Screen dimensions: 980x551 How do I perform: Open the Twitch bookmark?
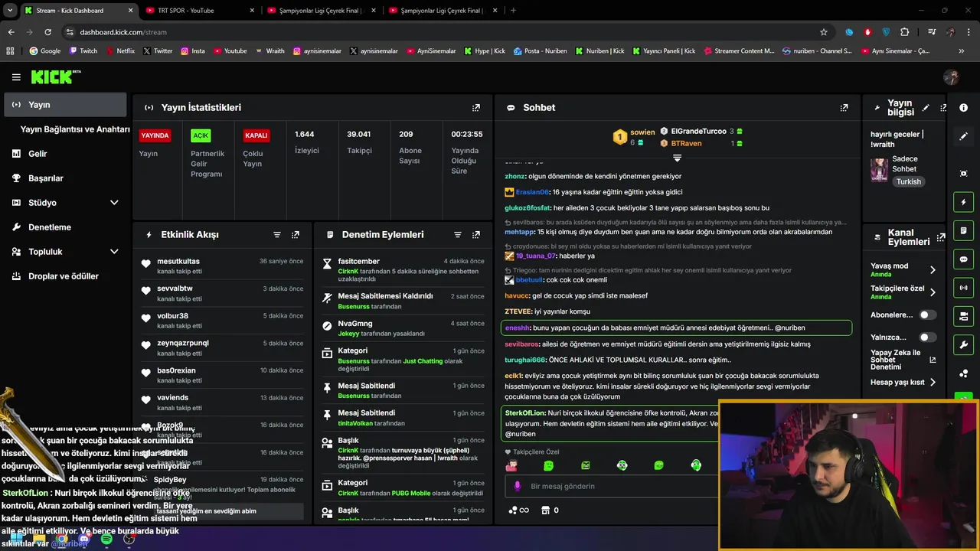83,51
